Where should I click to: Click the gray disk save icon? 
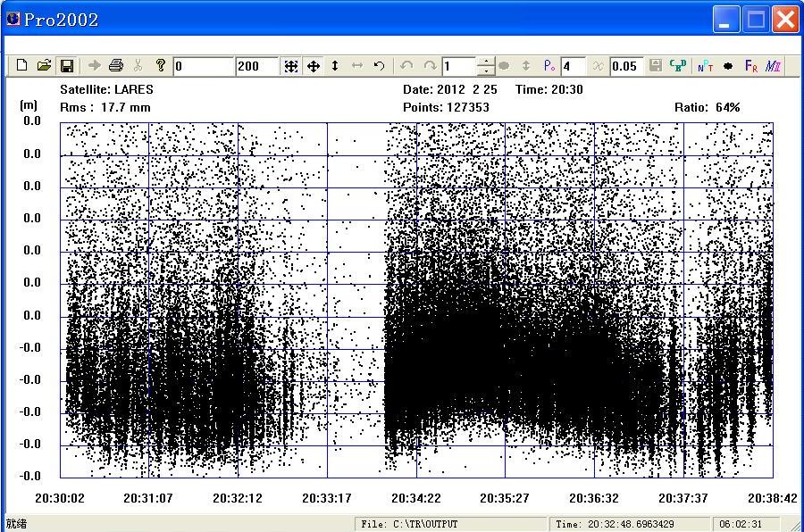tap(656, 65)
